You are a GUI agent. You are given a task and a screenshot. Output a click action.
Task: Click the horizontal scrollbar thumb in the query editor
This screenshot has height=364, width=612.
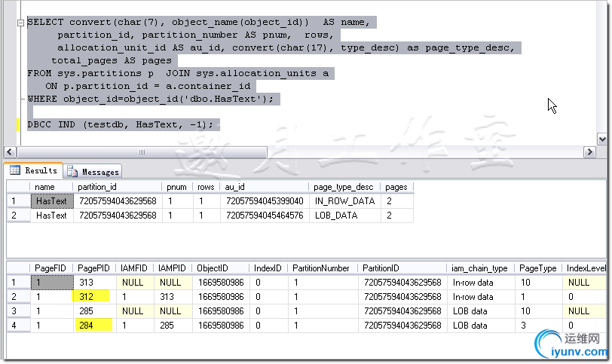click(x=142, y=151)
